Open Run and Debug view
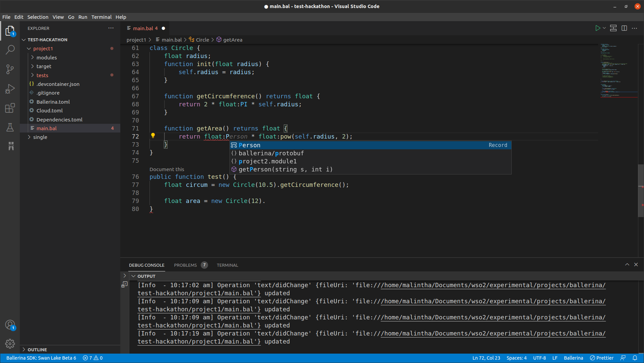This screenshot has width=644, height=363. (10, 89)
